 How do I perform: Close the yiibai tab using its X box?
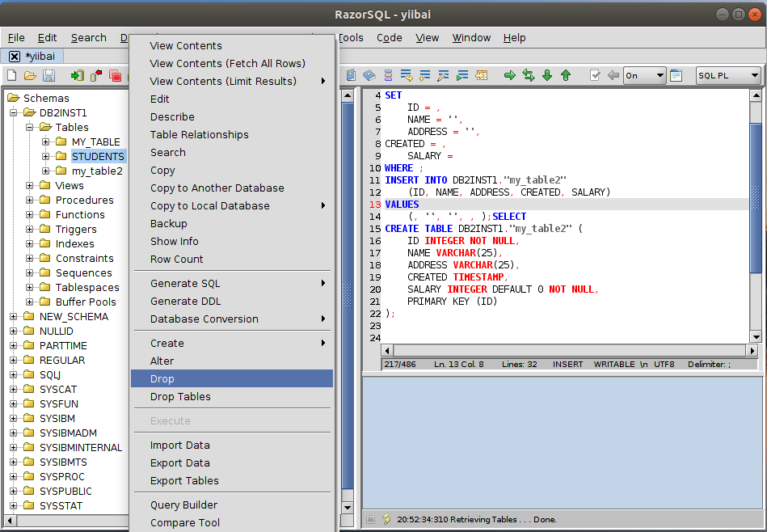pos(15,57)
